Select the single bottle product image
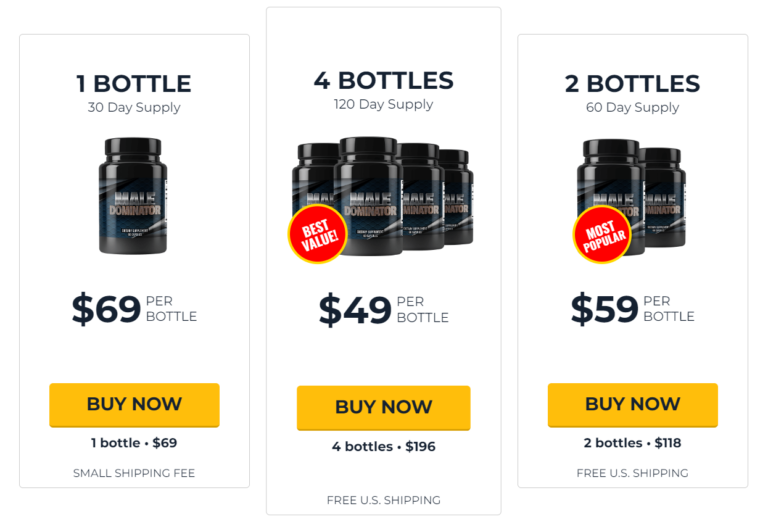Viewport: 768px width, 522px height. coord(133,196)
